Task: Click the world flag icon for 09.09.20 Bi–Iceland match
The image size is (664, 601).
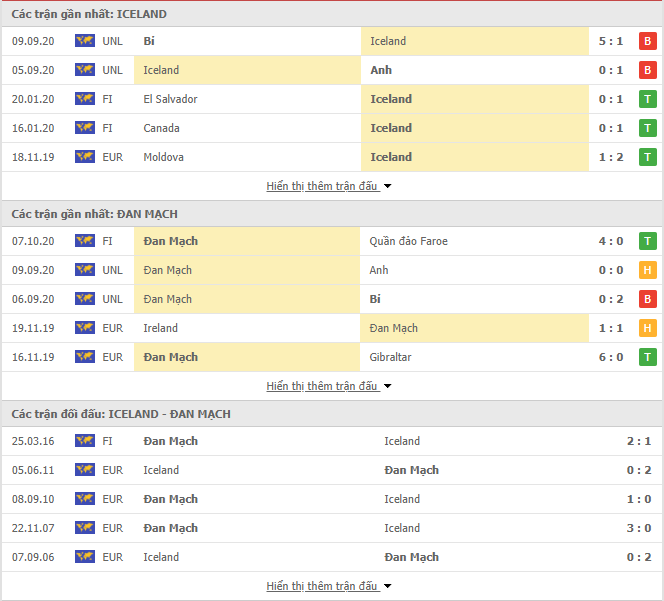Action: pyautogui.click(x=85, y=41)
